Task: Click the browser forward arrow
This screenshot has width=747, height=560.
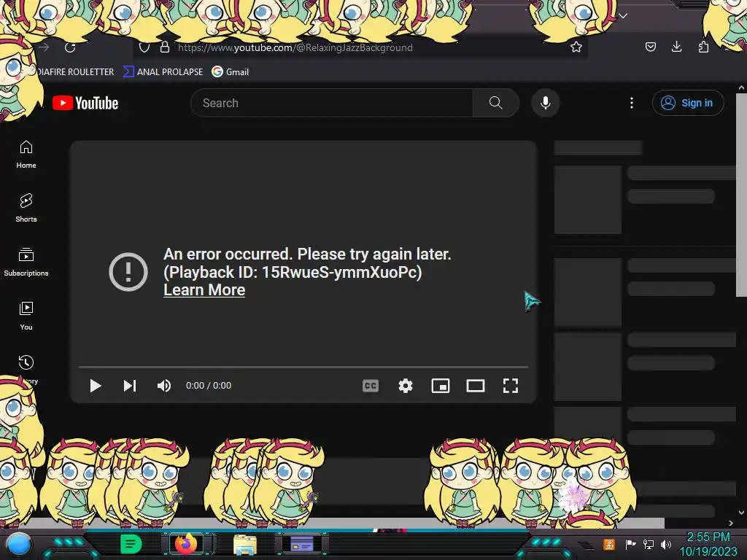Action: coord(44,47)
